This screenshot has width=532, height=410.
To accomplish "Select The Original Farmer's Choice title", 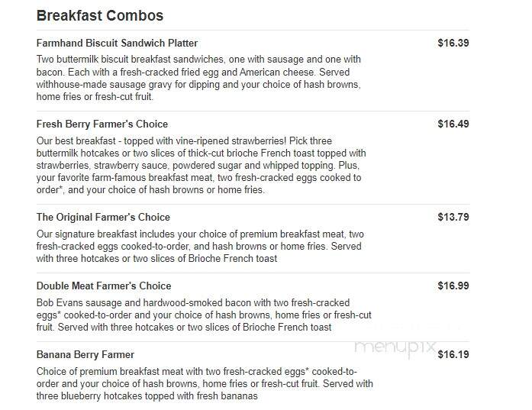I will [x=103, y=218].
